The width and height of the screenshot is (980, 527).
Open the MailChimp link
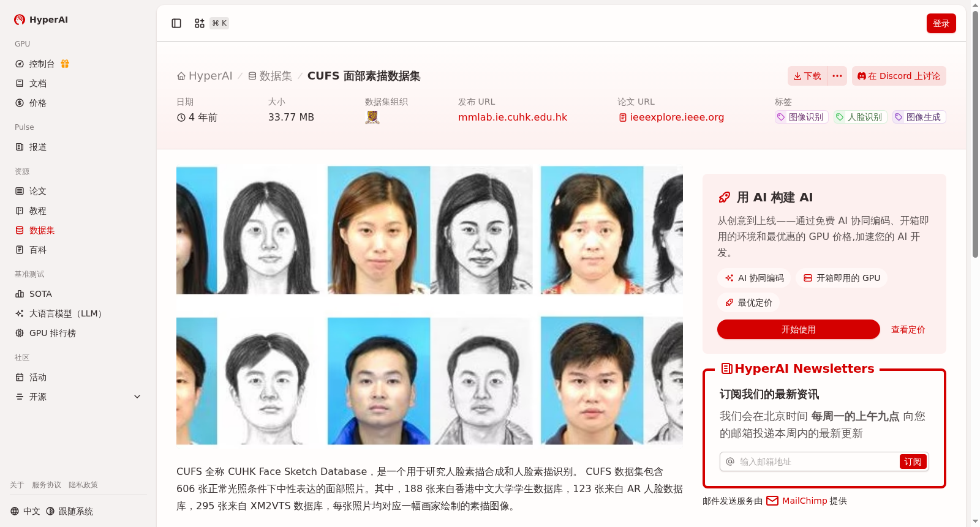(x=804, y=501)
